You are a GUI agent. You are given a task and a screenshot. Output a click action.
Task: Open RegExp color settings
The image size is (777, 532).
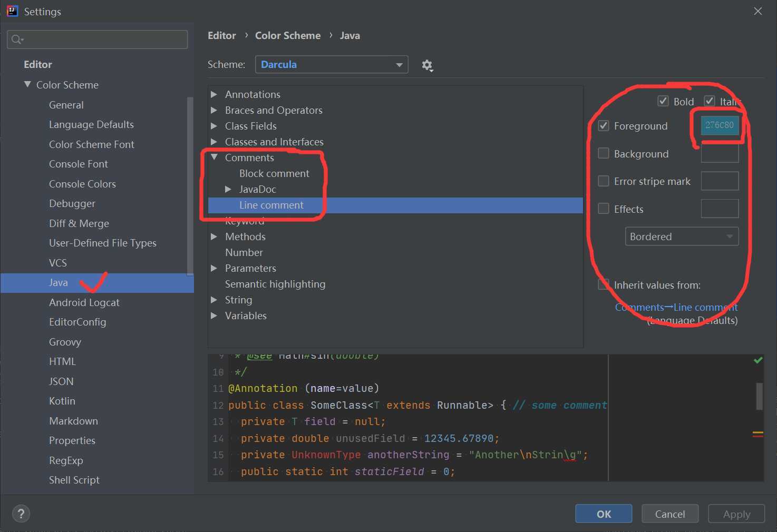pyautogui.click(x=66, y=460)
